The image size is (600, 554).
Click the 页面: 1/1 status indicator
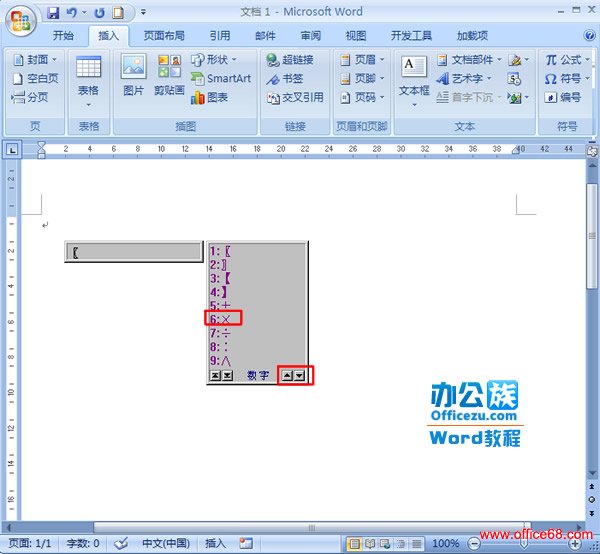(30, 543)
